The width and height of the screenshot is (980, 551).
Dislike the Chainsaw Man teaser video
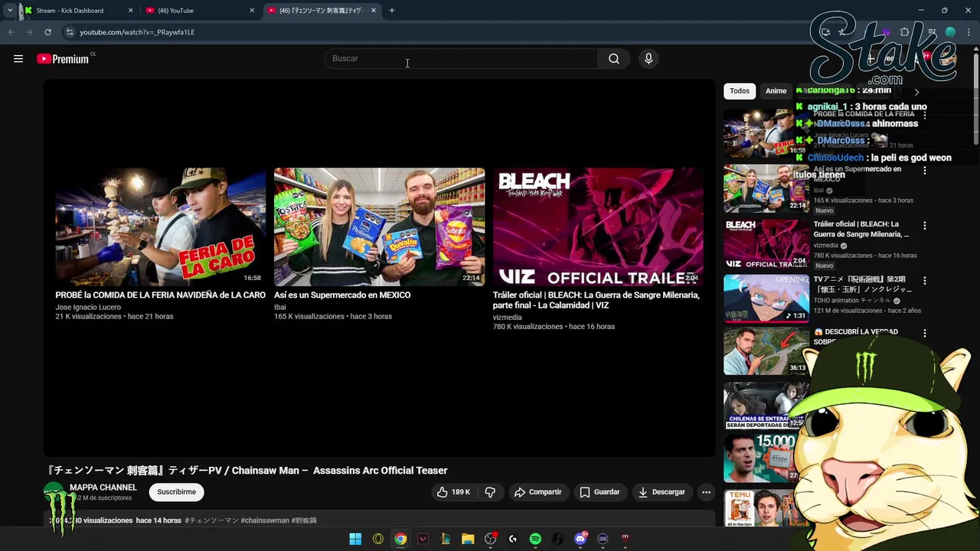[490, 492]
